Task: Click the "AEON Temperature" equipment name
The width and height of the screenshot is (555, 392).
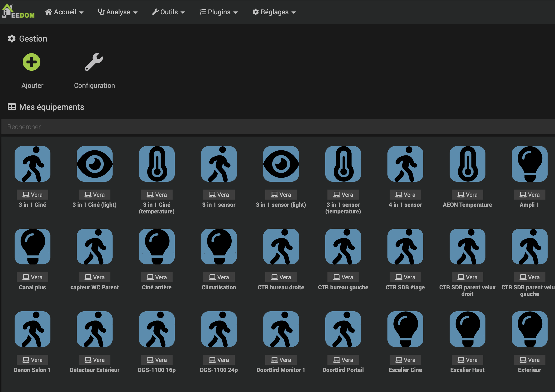Action: (467, 205)
